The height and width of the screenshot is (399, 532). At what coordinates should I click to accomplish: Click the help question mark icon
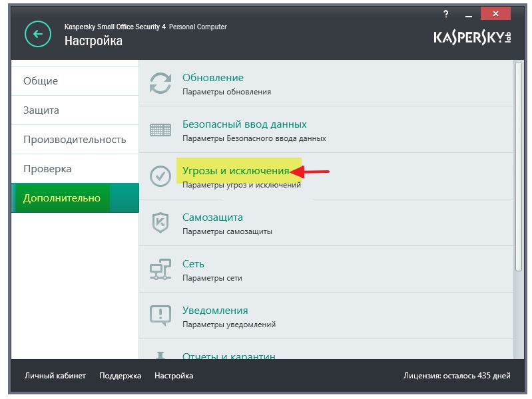446,14
